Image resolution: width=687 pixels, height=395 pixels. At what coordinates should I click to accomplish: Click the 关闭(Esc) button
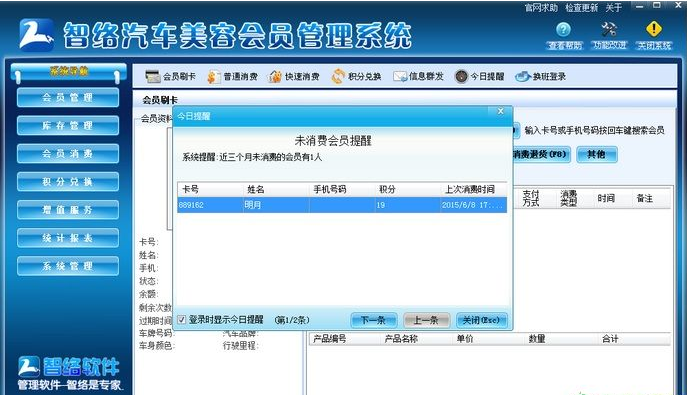481,320
